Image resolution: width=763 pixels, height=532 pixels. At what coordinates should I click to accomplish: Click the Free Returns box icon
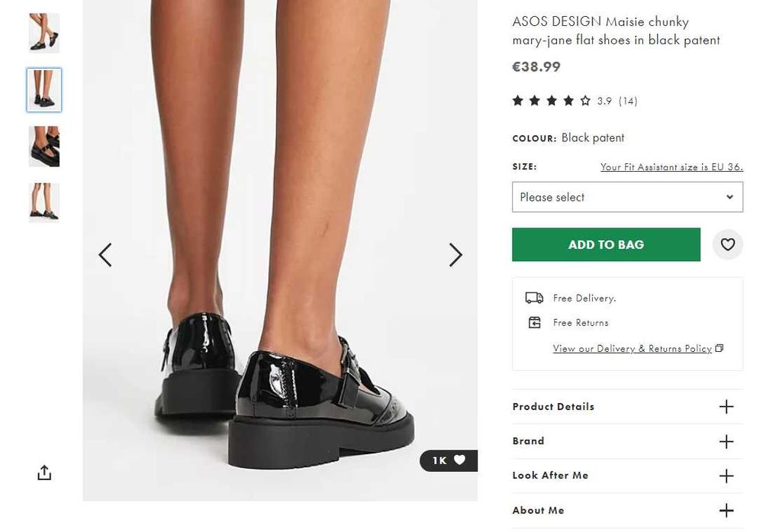click(x=534, y=323)
